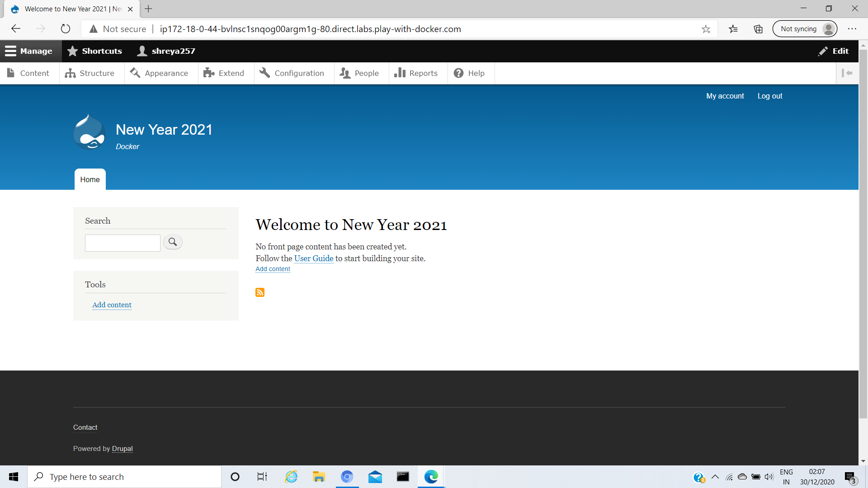Click the Edit pencil icon
868x488 pixels.
pos(823,51)
